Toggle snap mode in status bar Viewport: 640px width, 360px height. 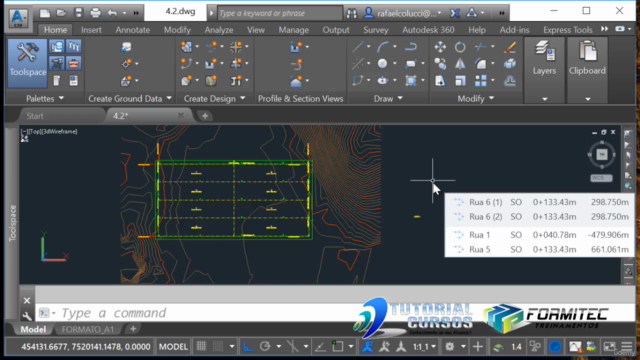click(218, 347)
